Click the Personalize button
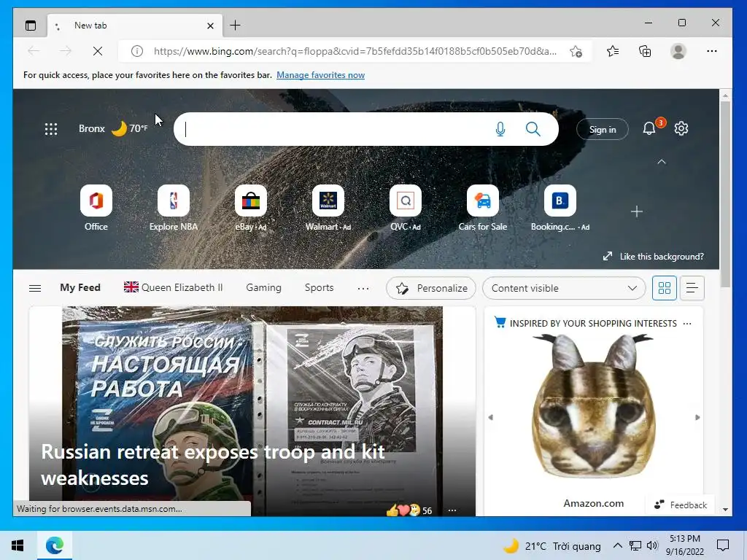Image resolution: width=747 pixels, height=560 pixels. pos(431,288)
